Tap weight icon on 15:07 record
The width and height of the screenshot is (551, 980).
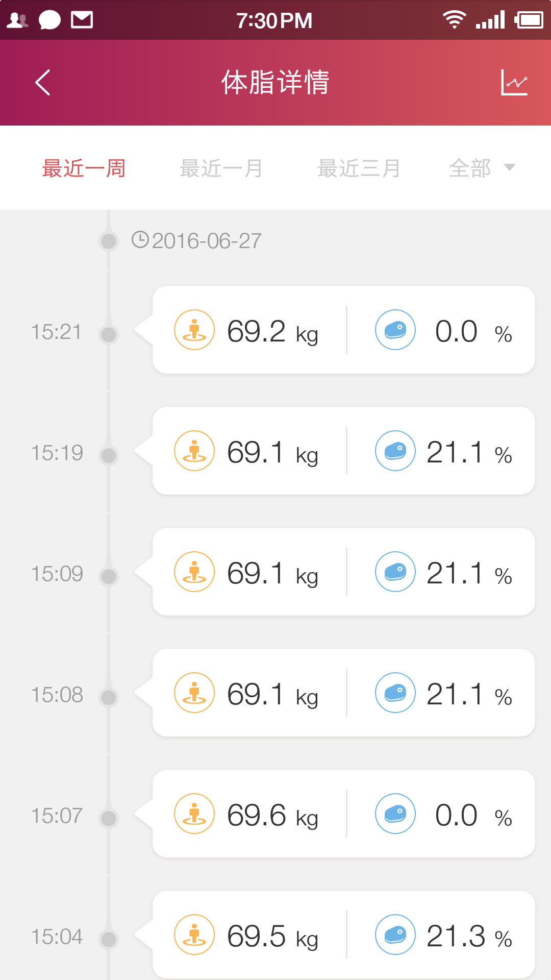tap(194, 814)
